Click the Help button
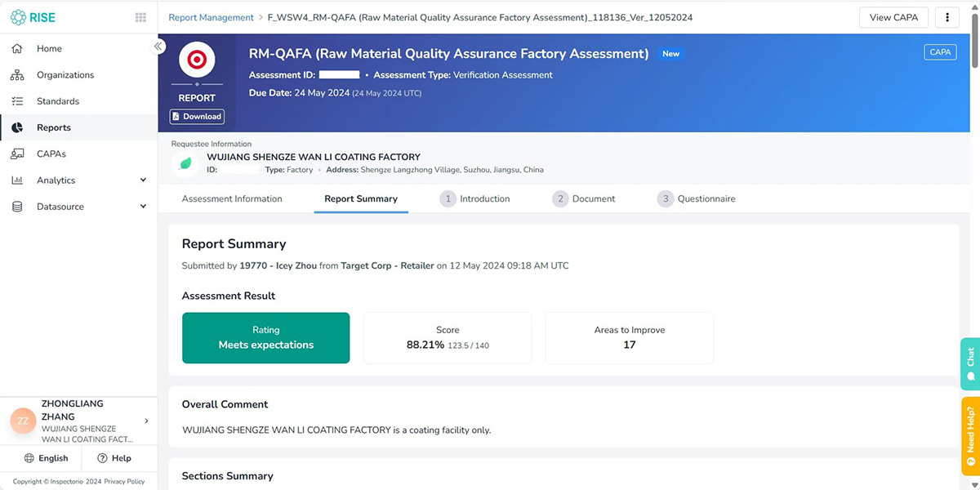Viewport: 980px width, 490px height. [114, 458]
